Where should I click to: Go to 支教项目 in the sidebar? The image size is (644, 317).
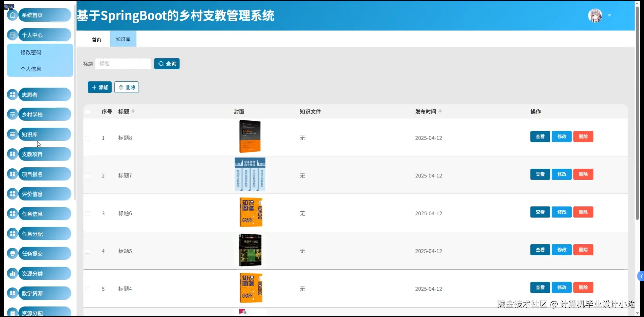click(x=44, y=154)
